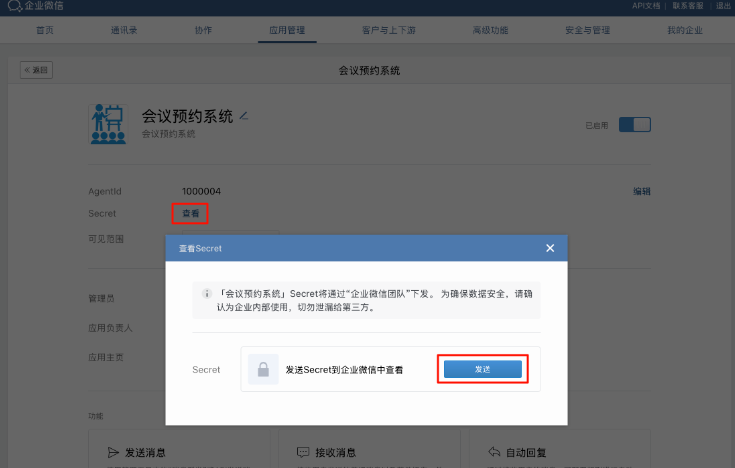Click the pencil icon beside 会议预约系统
The width and height of the screenshot is (735, 468).
tap(244, 116)
